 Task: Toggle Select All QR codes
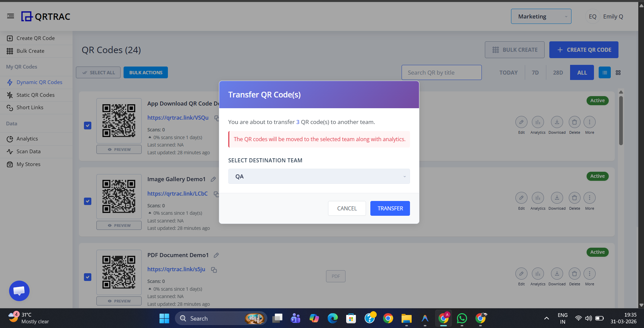pyautogui.click(x=98, y=72)
